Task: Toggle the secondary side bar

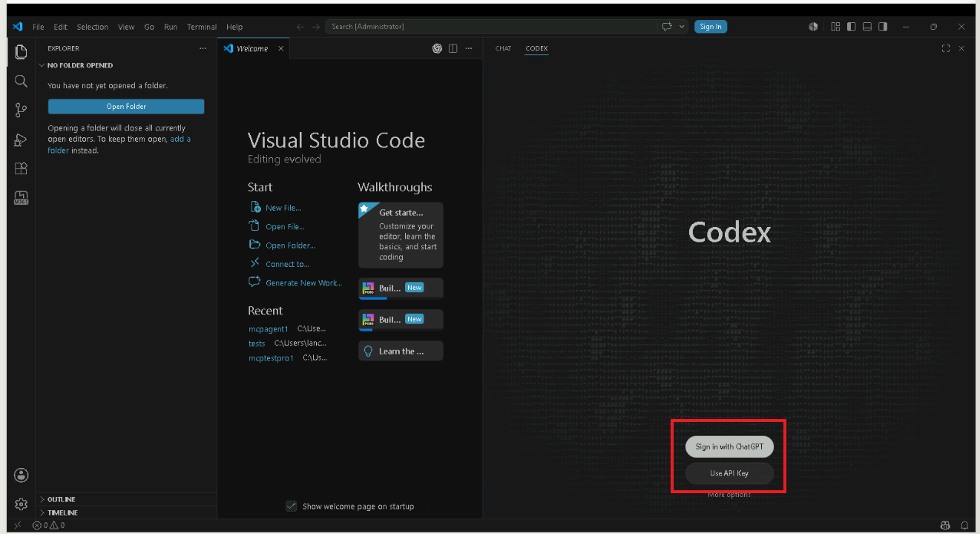Action: 882,27
